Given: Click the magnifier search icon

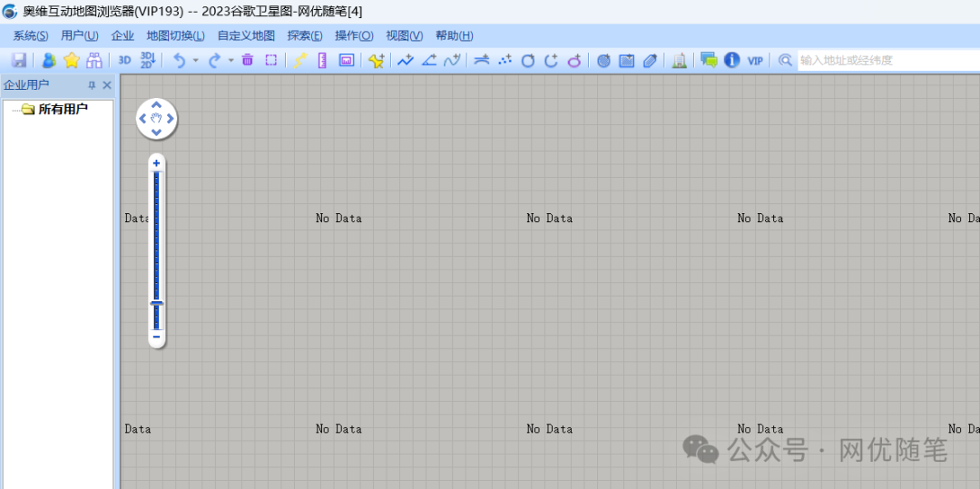Looking at the screenshot, I should [x=786, y=60].
